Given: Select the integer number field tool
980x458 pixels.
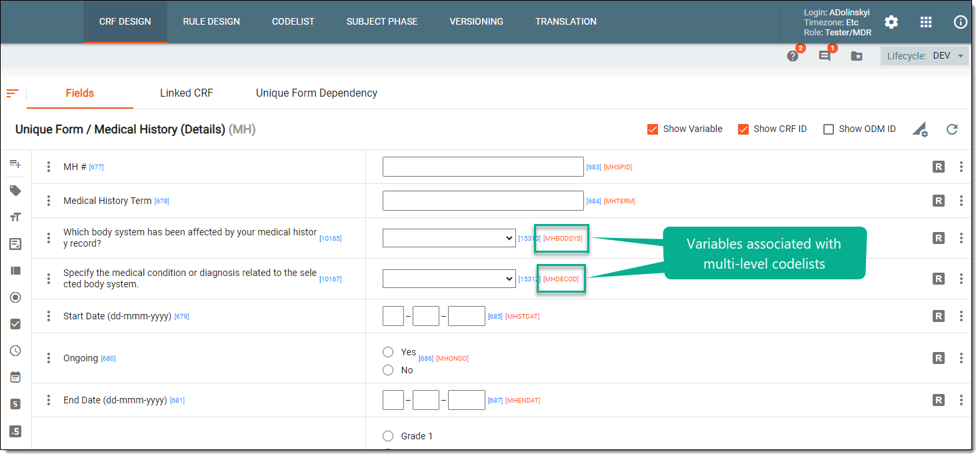Looking at the screenshot, I should [x=15, y=404].
